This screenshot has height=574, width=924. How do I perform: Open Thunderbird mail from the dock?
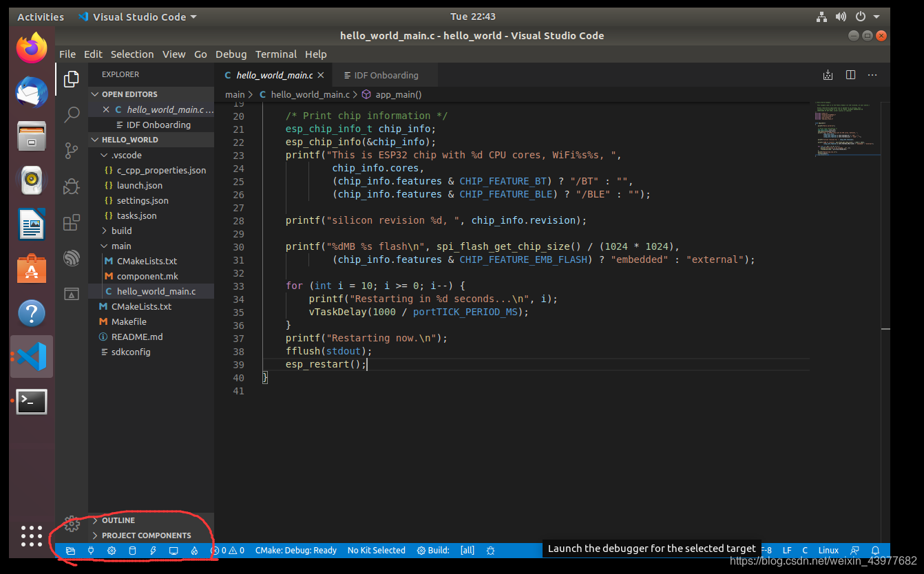[x=32, y=92]
